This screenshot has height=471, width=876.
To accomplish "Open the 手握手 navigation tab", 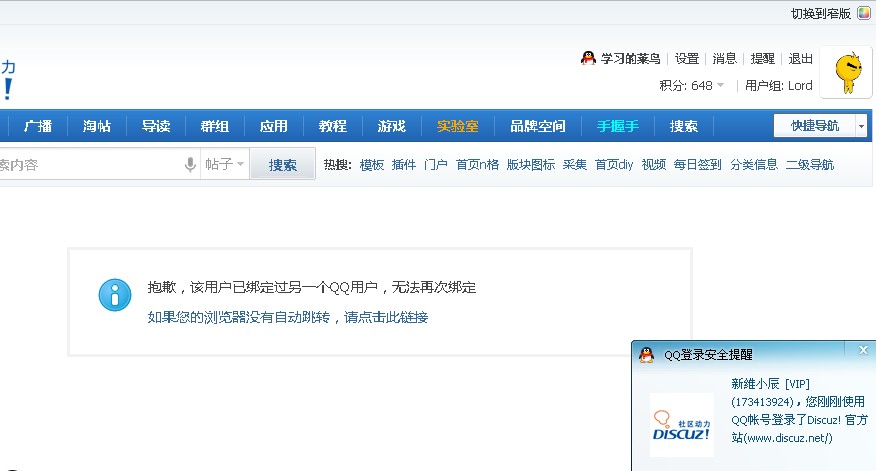I will point(617,126).
